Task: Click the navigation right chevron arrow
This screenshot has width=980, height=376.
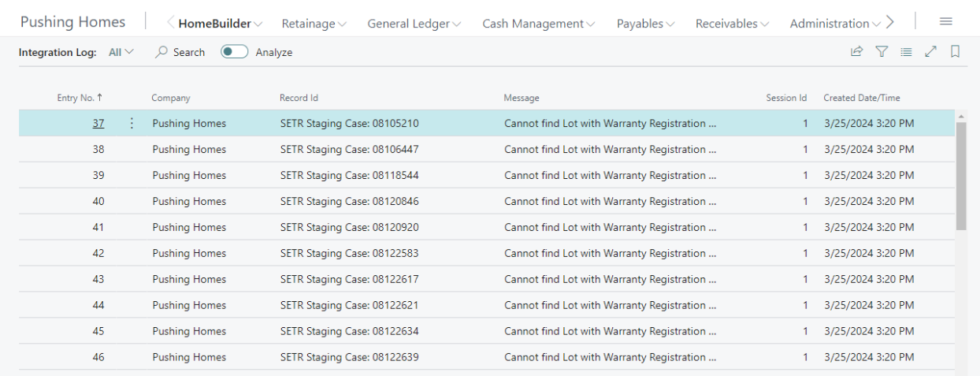Action: tap(890, 23)
